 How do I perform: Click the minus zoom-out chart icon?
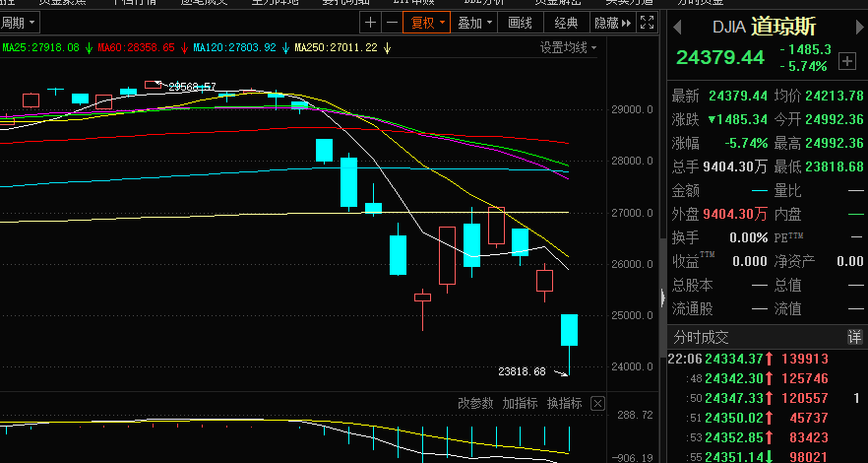coord(392,22)
